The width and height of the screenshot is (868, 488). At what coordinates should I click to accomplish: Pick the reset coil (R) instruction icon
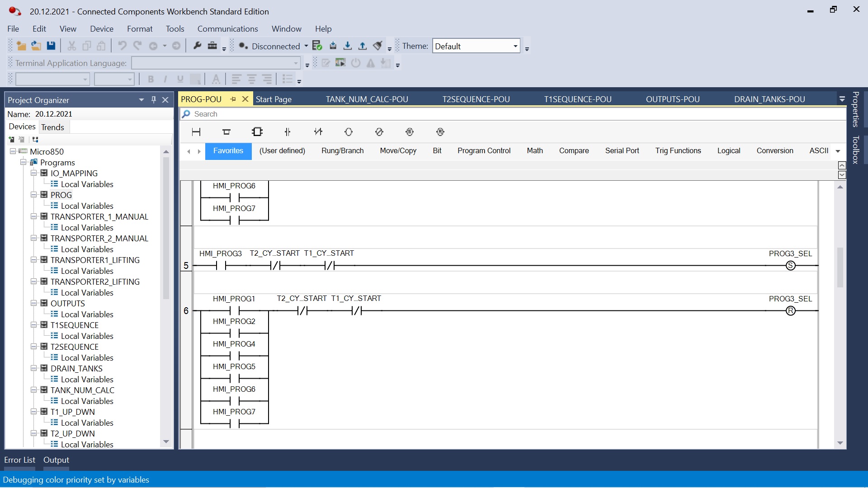(x=440, y=132)
